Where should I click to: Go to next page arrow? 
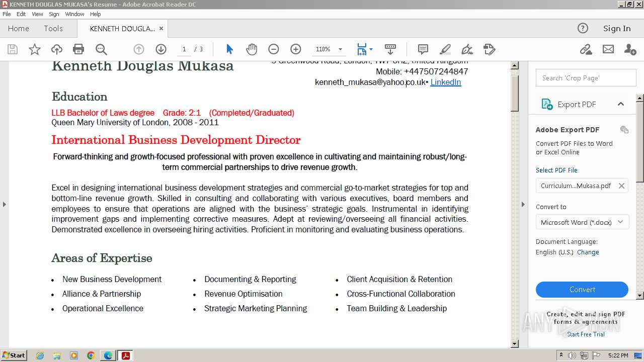coord(161,49)
